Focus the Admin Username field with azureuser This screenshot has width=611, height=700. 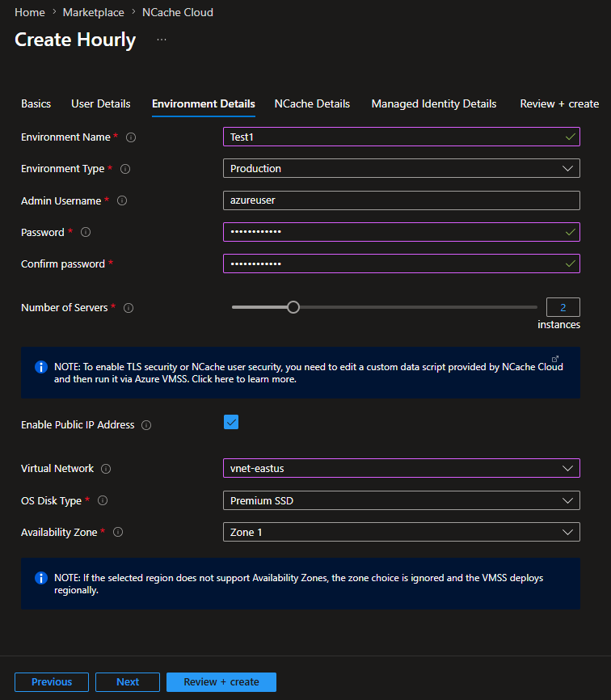pos(401,200)
